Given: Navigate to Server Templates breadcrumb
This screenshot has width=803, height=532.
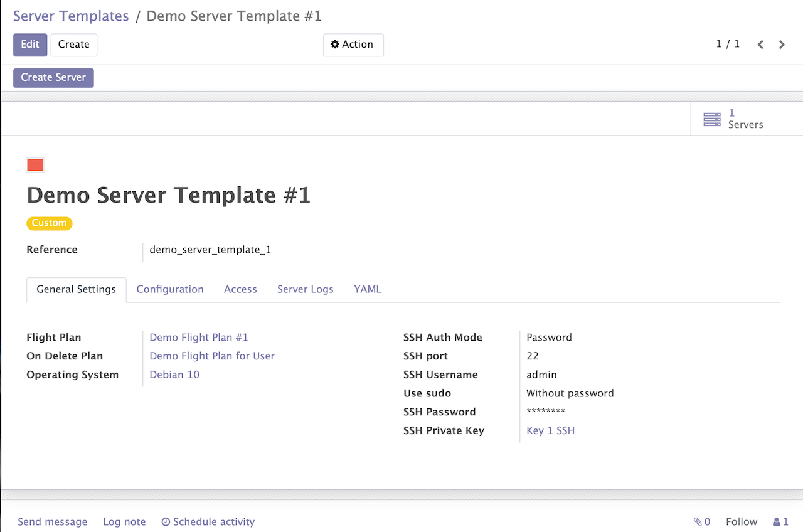Looking at the screenshot, I should point(71,16).
